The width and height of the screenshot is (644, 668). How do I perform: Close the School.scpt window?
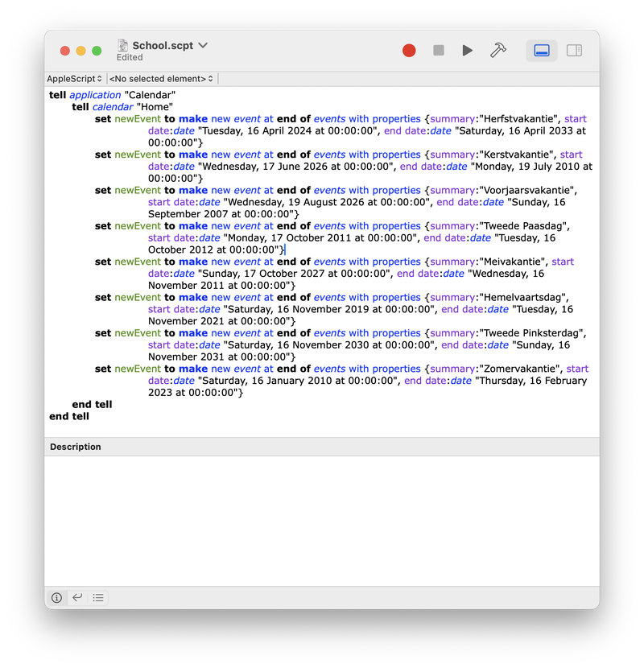point(65,51)
